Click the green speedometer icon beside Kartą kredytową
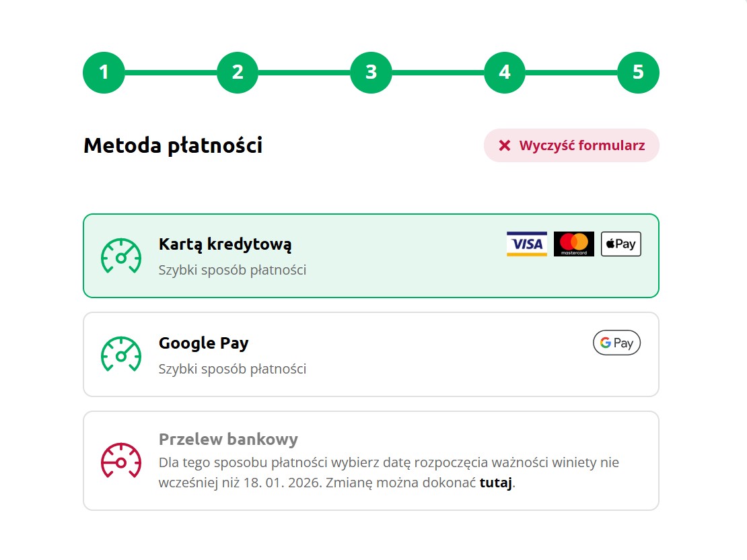 [121, 256]
